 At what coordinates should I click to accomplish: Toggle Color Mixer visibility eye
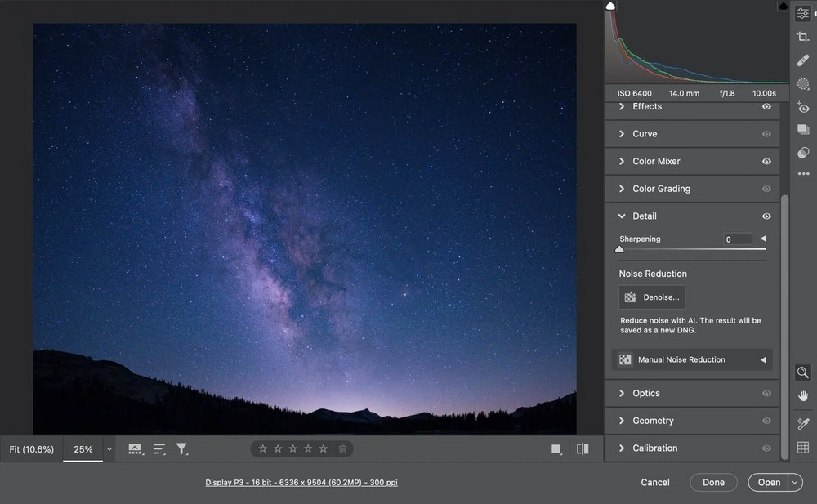766,162
